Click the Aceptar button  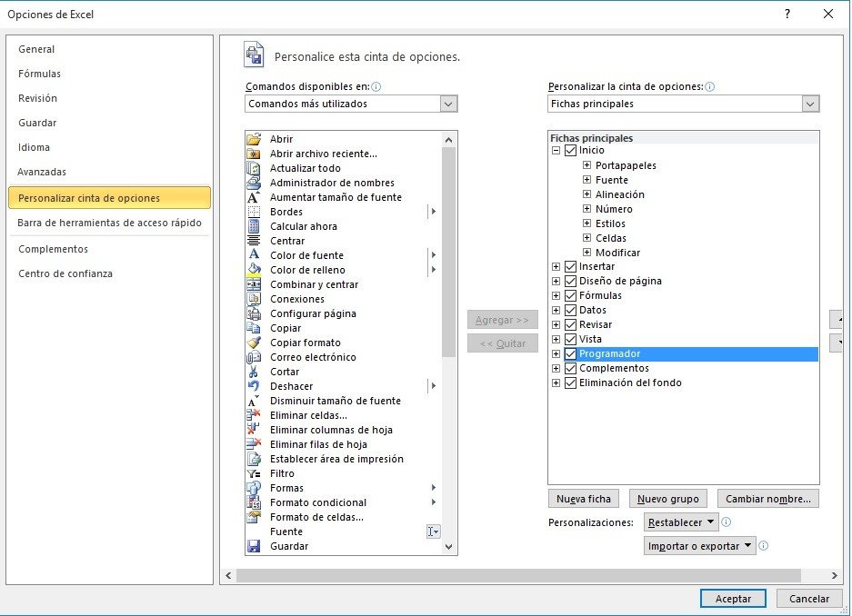pyautogui.click(x=733, y=599)
